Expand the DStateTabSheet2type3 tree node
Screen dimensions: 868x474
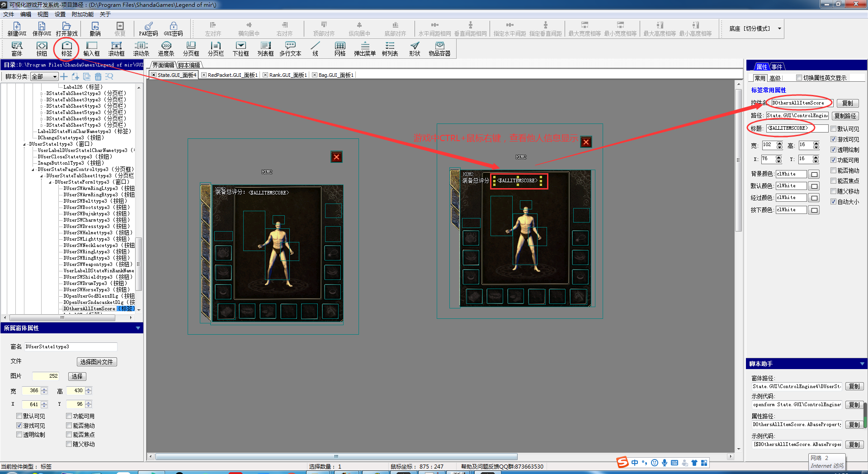(x=42, y=94)
